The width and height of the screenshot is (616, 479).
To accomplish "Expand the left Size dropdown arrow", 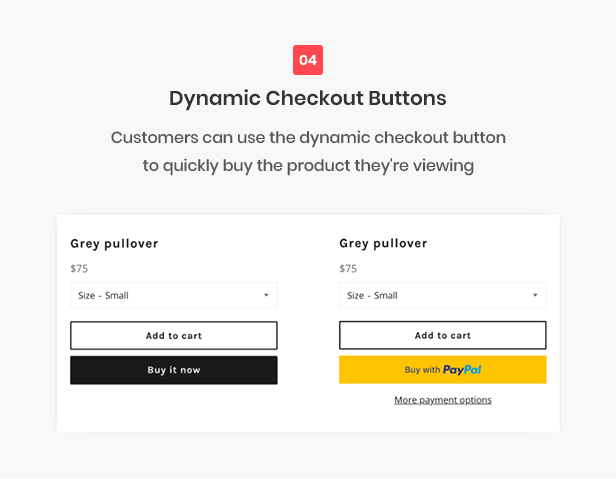I will pyautogui.click(x=266, y=295).
